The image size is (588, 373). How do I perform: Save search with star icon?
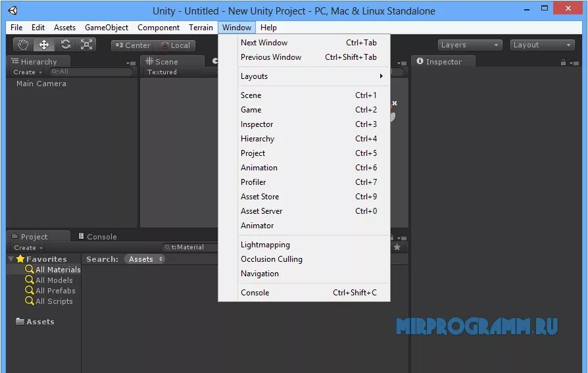point(397,247)
